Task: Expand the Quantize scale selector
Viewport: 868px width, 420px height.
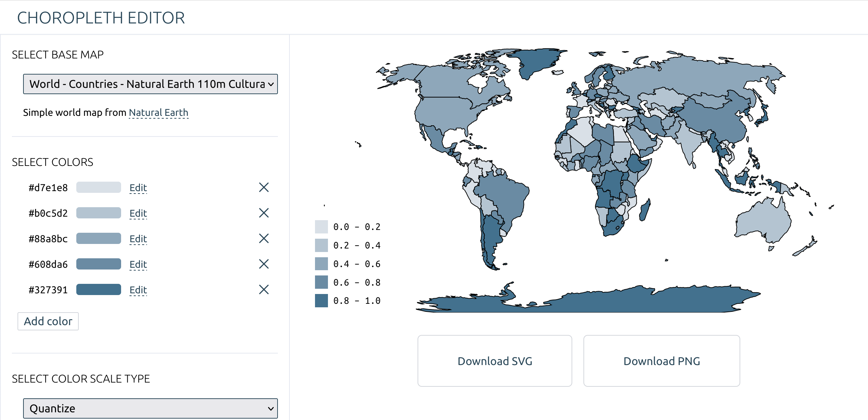Action: click(x=150, y=408)
